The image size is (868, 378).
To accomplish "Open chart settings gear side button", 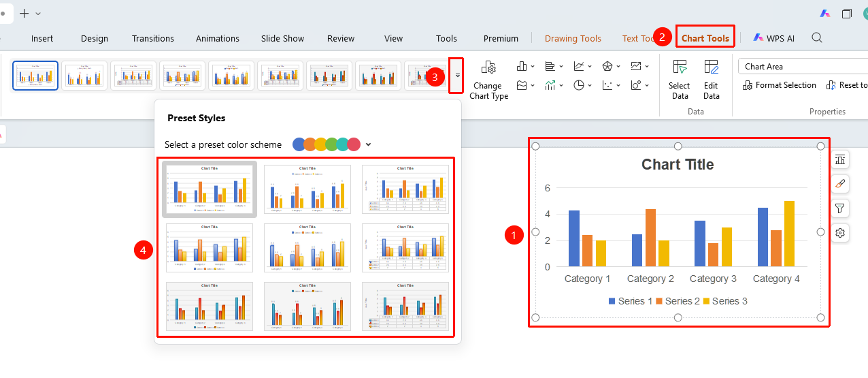I will tap(840, 233).
